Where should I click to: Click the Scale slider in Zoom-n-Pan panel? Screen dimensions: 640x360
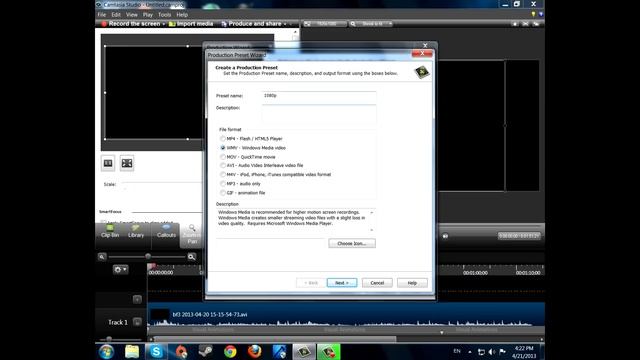[163, 184]
